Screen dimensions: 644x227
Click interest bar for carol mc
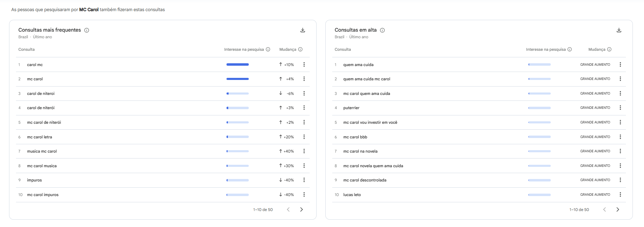click(x=238, y=65)
